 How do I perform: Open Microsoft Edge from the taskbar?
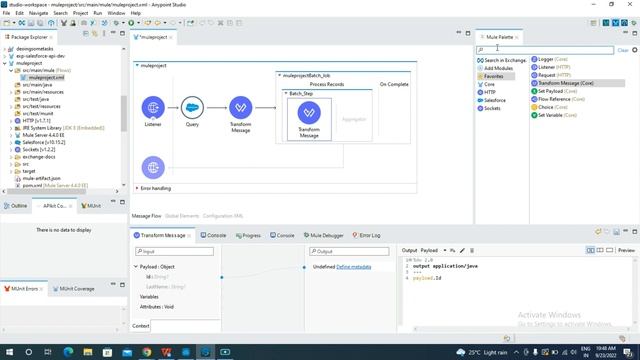68,352
